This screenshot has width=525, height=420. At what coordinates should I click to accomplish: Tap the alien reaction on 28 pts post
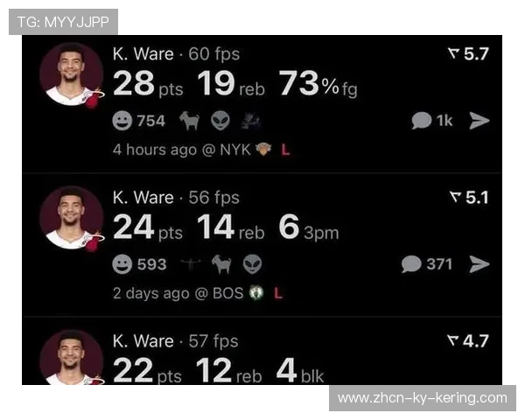220,121
